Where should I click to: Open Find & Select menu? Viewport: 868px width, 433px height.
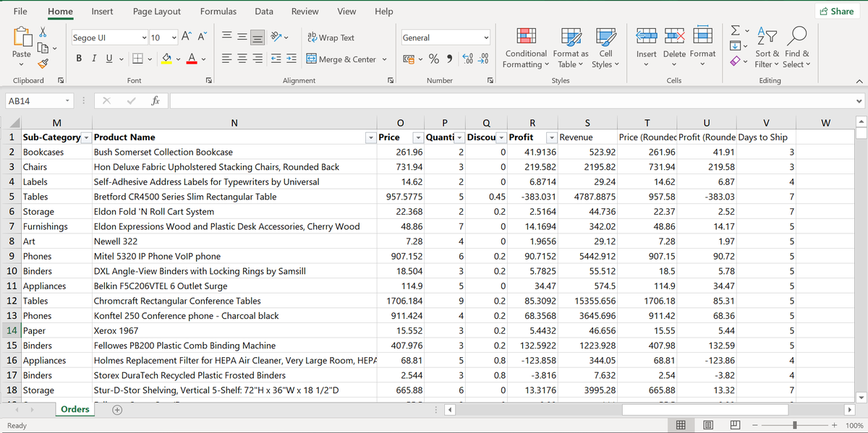(797, 48)
